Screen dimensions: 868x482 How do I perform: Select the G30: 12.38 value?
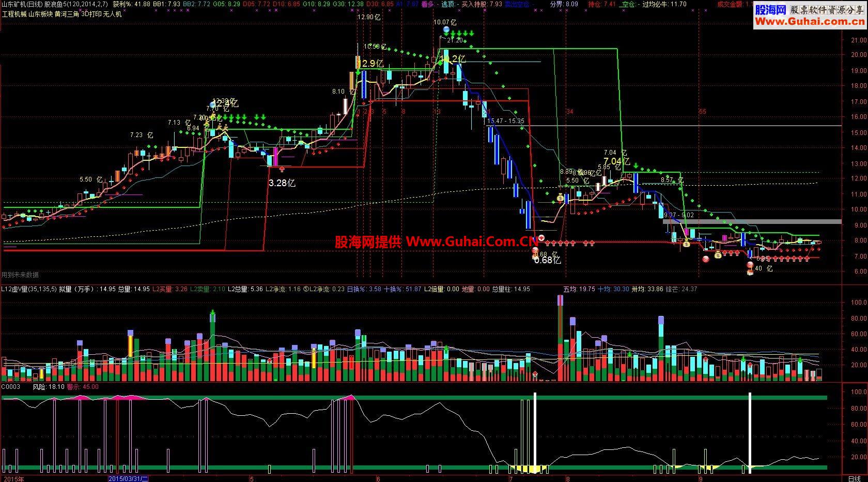click(x=348, y=4)
